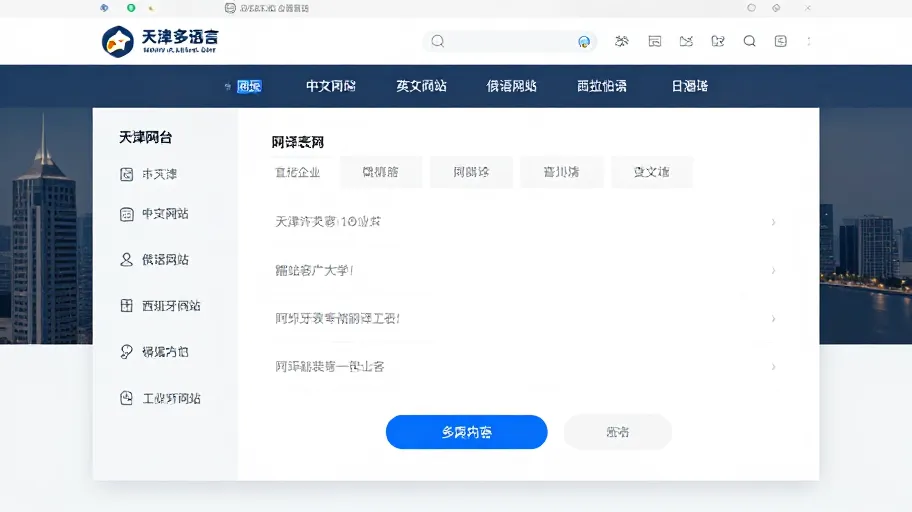Select the second filter chip
Viewport: 912px width, 512px height.
[380, 172]
